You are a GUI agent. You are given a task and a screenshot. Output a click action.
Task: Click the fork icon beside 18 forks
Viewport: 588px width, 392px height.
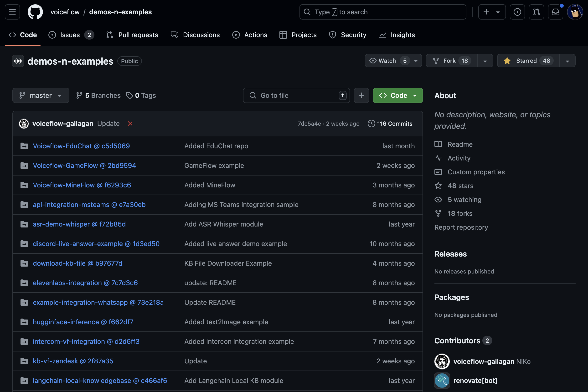click(x=438, y=213)
